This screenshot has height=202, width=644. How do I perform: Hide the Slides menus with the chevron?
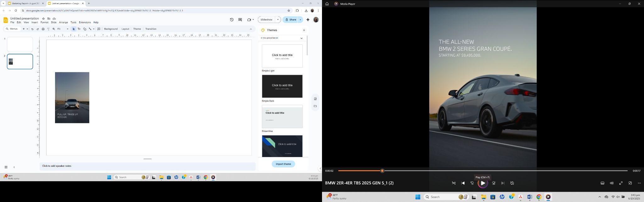[x=251, y=29]
